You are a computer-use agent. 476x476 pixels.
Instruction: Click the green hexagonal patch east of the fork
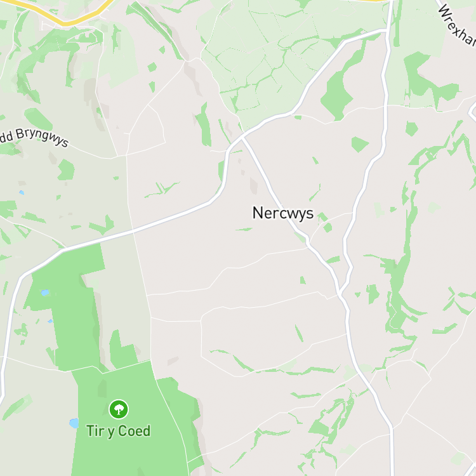359,145
